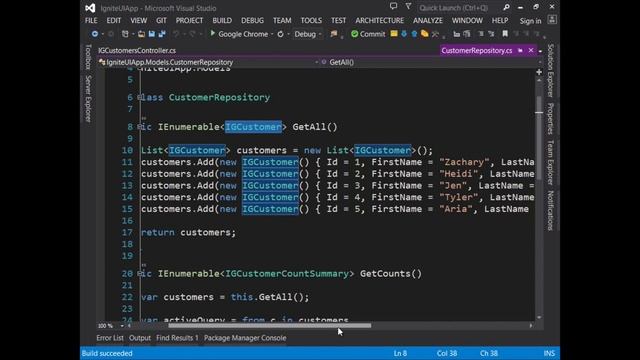
Task: Open the Team Explorer side panel
Action: 550,162
